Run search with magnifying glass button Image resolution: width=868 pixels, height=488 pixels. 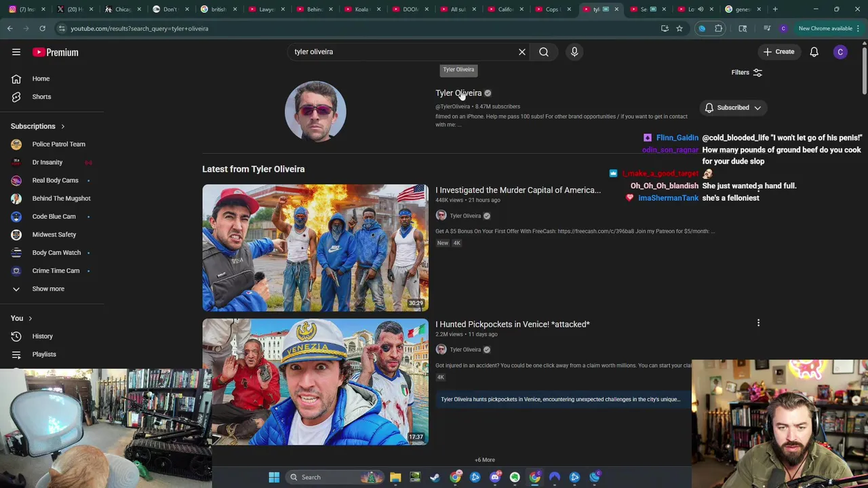pyautogui.click(x=544, y=52)
